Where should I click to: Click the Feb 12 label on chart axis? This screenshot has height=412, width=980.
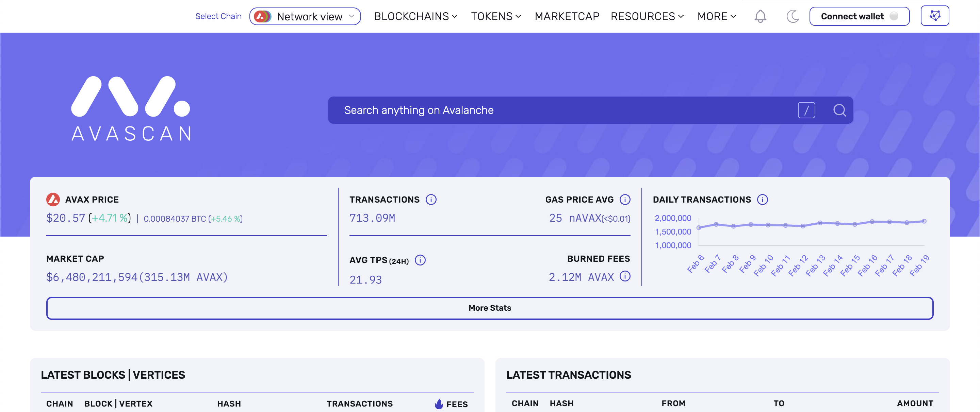(798, 265)
